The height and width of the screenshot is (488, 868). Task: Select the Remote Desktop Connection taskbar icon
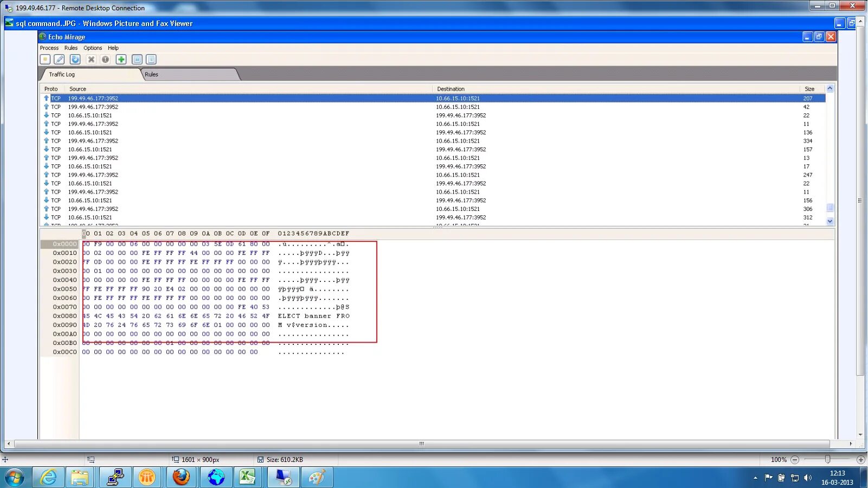(x=284, y=478)
